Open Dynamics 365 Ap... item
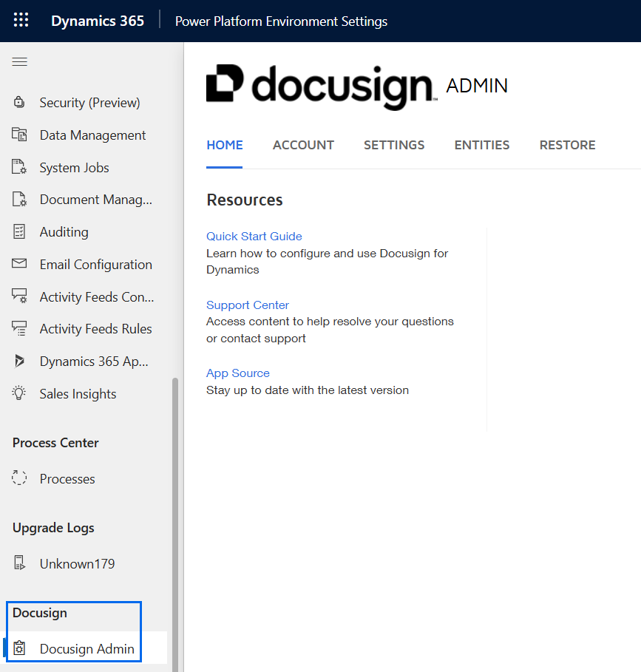 click(94, 362)
